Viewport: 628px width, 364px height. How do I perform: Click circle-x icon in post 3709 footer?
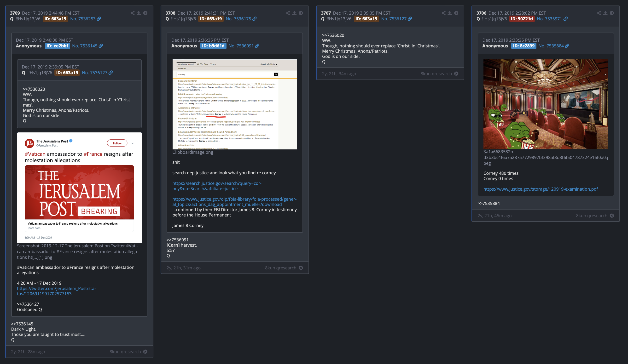point(145,352)
